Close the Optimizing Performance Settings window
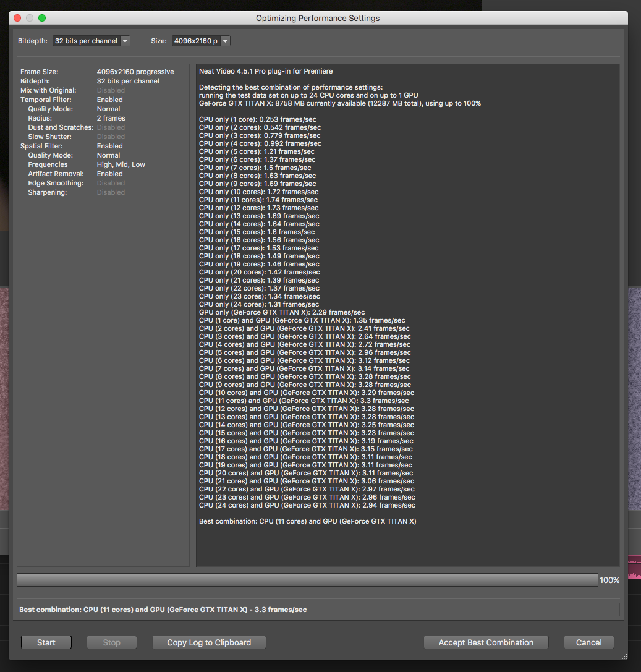Viewport: 641px width, 672px height. [x=17, y=18]
